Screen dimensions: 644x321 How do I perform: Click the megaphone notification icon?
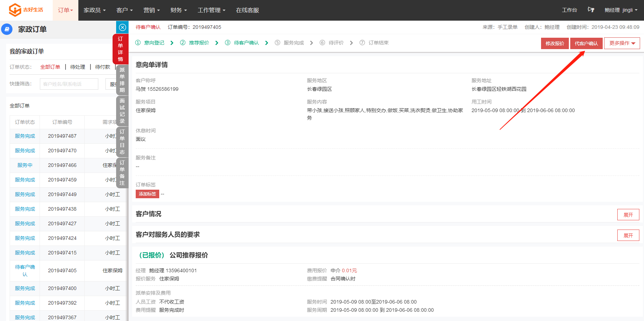(591, 10)
